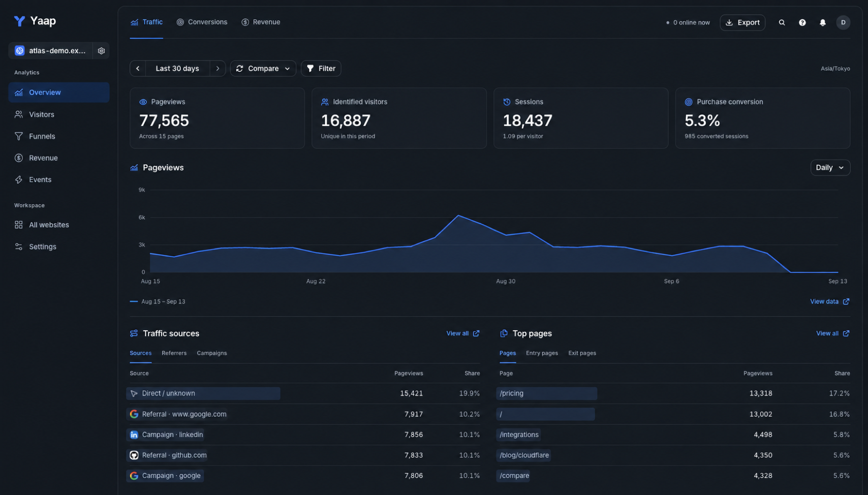Click the Aug 15 – Sep 13 chart legend
This screenshot has width=868, height=495.
coord(158,302)
